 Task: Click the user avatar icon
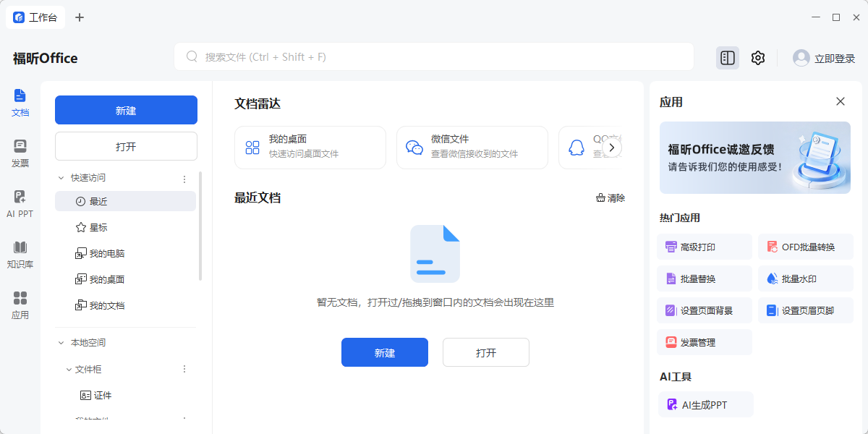point(801,58)
